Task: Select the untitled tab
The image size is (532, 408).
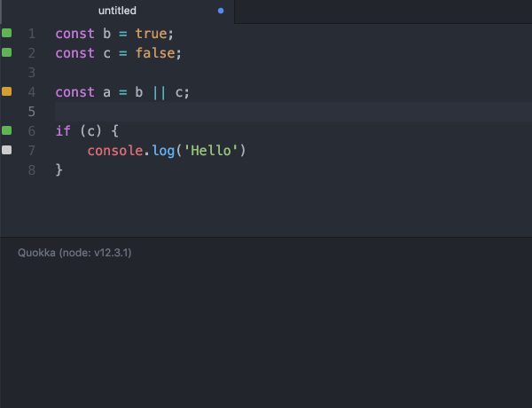Action: click(x=117, y=11)
